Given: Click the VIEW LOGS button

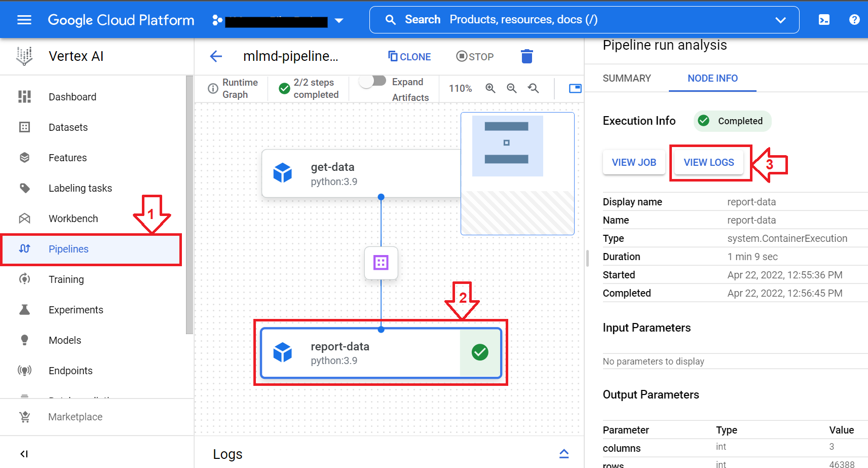Looking at the screenshot, I should coord(709,162).
